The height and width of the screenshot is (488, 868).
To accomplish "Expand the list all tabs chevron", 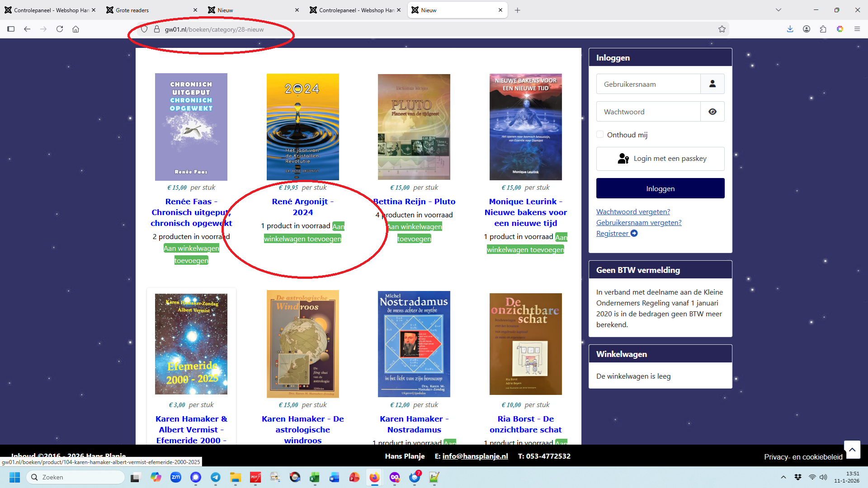I will (778, 10).
